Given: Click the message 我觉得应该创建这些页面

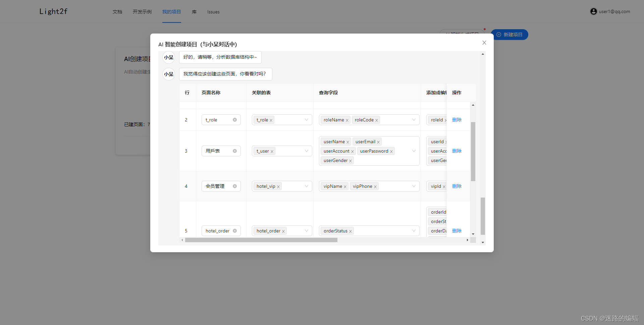Looking at the screenshot, I should [x=226, y=74].
